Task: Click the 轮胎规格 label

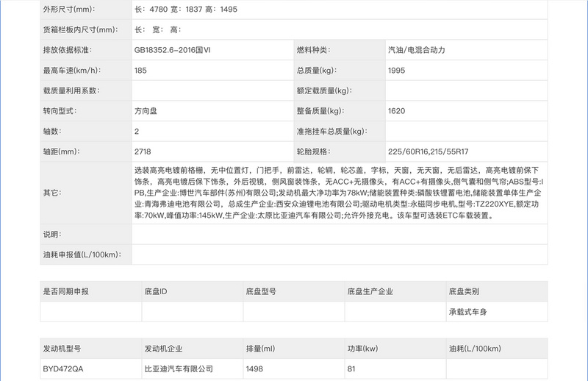Action: (314, 152)
